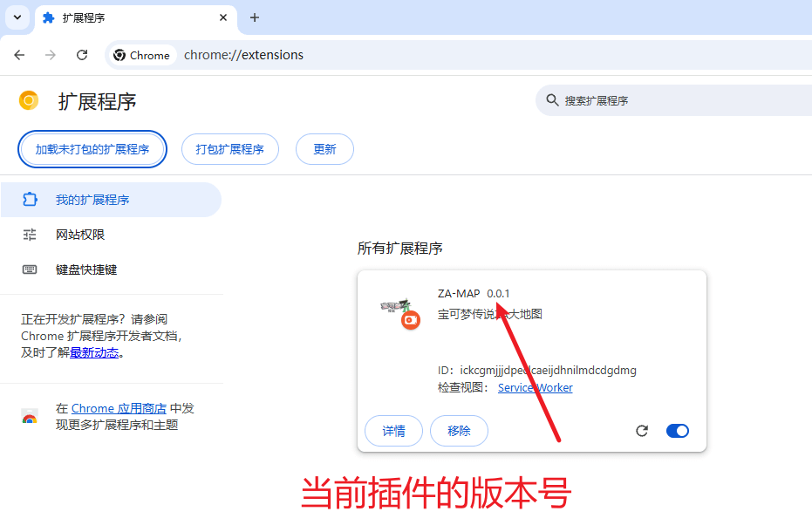Click 打包扩展程序 button
Screen dimensions: 812x532
229,149
